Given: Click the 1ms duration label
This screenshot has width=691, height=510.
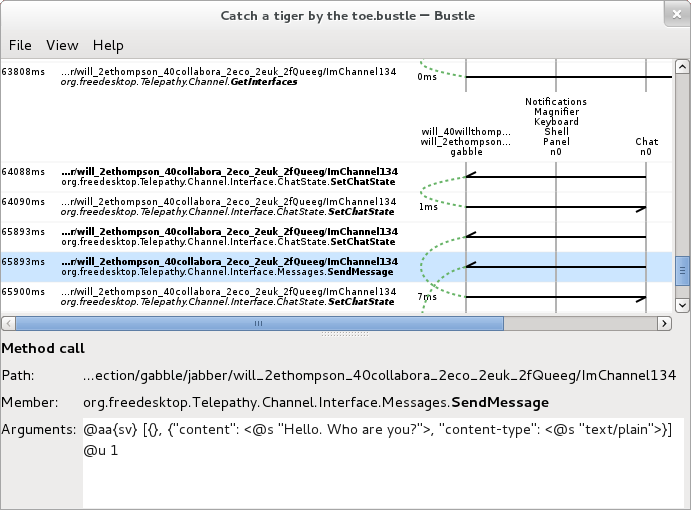Looking at the screenshot, I should [x=428, y=207].
